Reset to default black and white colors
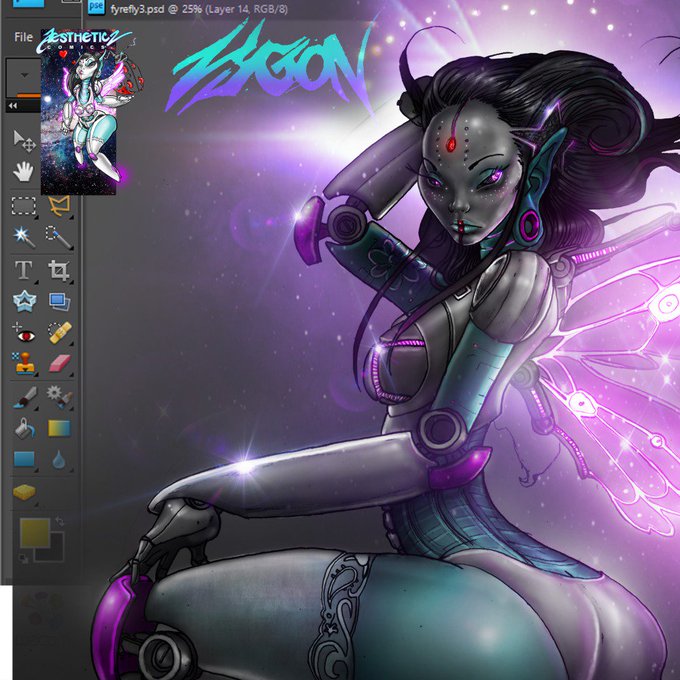The height and width of the screenshot is (680, 680). (x=23, y=558)
